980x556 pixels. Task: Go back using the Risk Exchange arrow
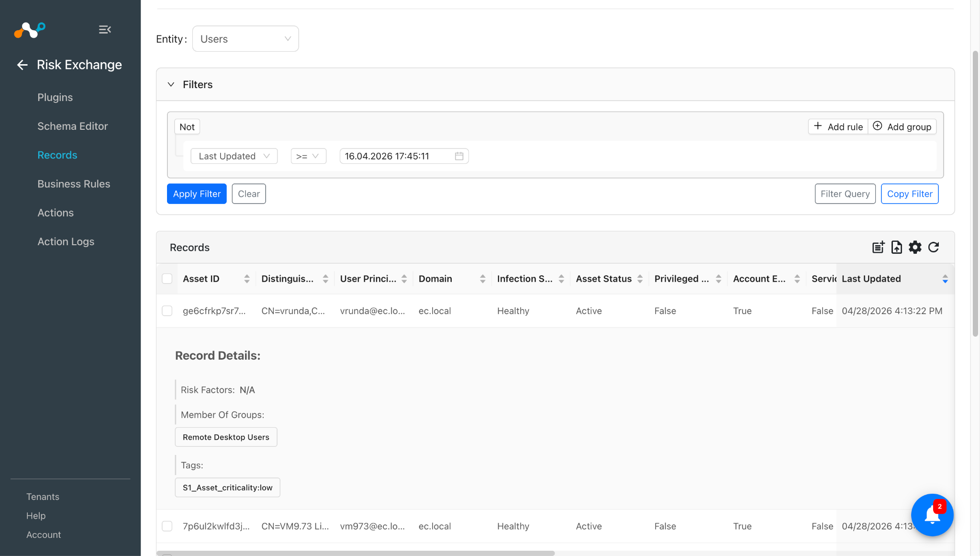click(x=22, y=65)
